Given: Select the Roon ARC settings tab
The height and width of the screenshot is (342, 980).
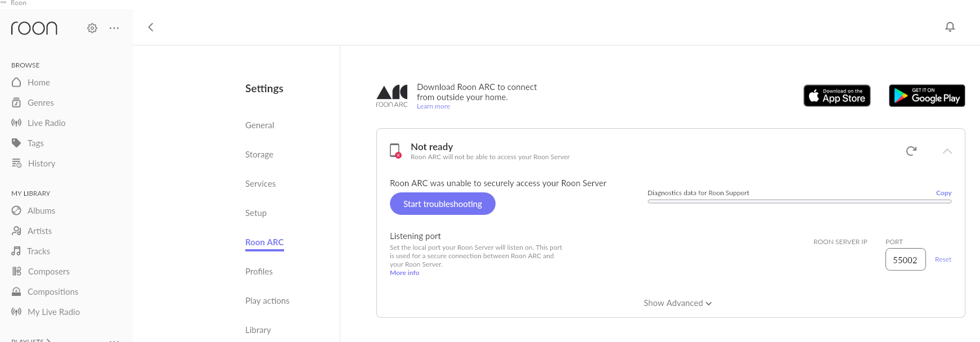Looking at the screenshot, I should (264, 242).
